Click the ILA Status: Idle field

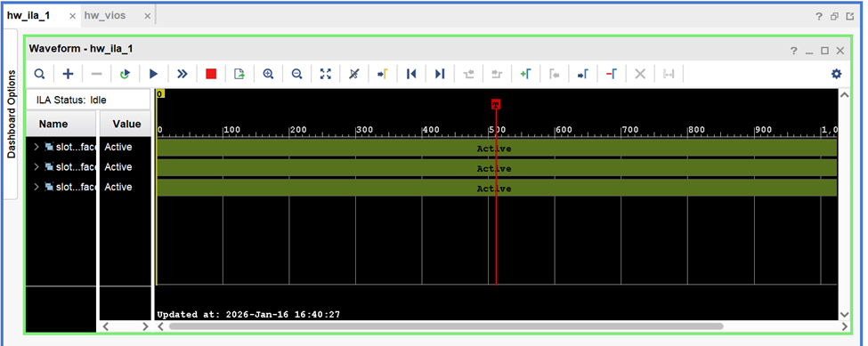click(x=88, y=100)
